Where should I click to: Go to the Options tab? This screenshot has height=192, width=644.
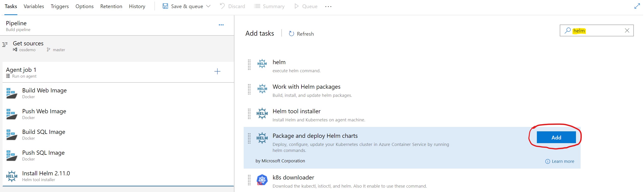[84, 6]
